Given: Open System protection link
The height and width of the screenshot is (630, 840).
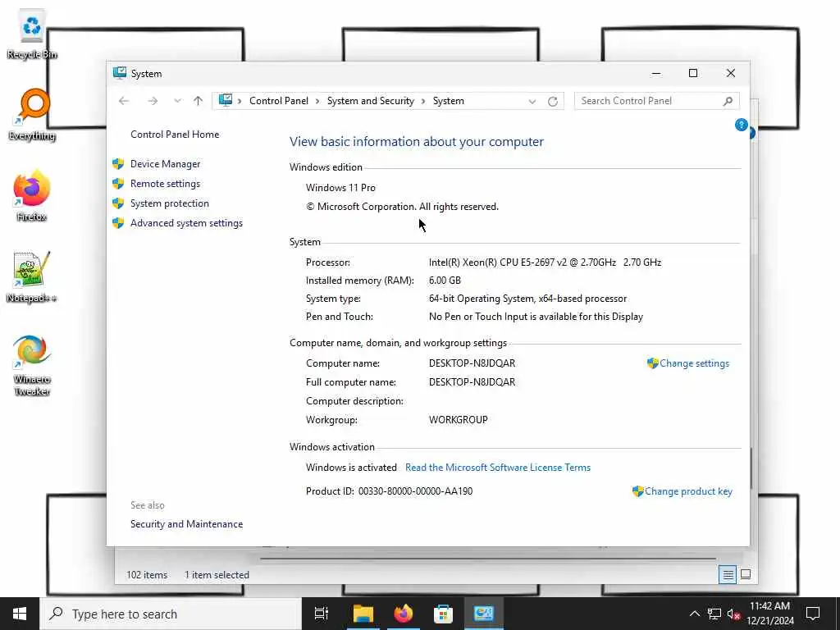Looking at the screenshot, I should 169,203.
